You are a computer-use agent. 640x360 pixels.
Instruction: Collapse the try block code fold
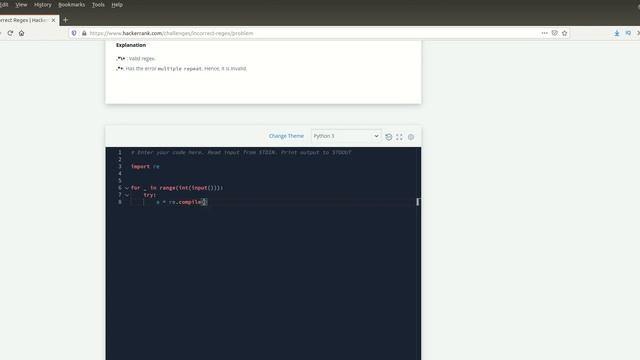(127, 195)
